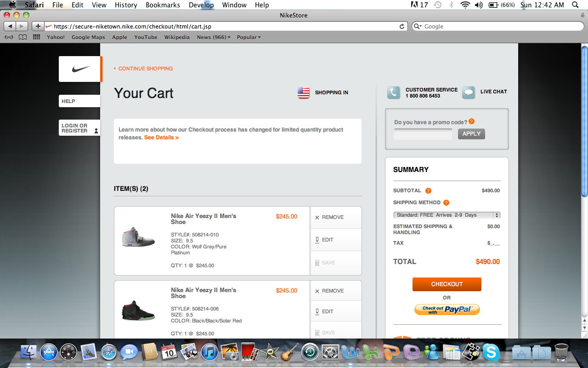Show all bookmarks via the book icon

tap(23, 37)
